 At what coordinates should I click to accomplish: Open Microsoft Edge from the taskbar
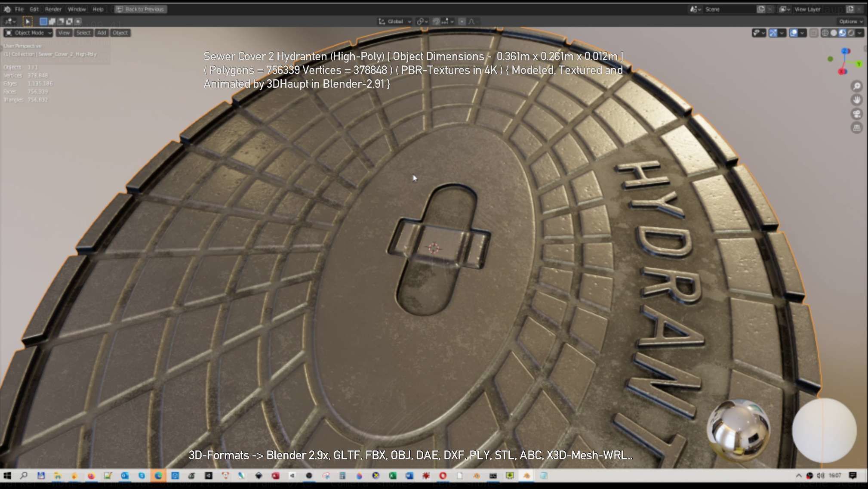(x=158, y=476)
